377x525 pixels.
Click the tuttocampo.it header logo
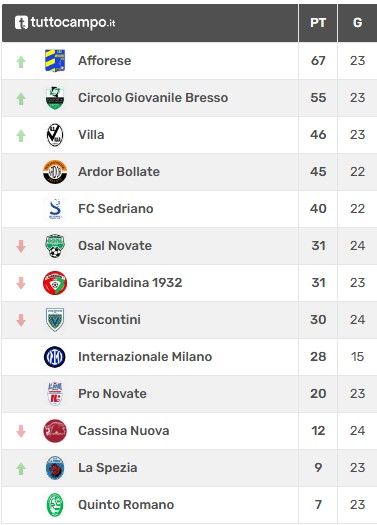[65, 23]
